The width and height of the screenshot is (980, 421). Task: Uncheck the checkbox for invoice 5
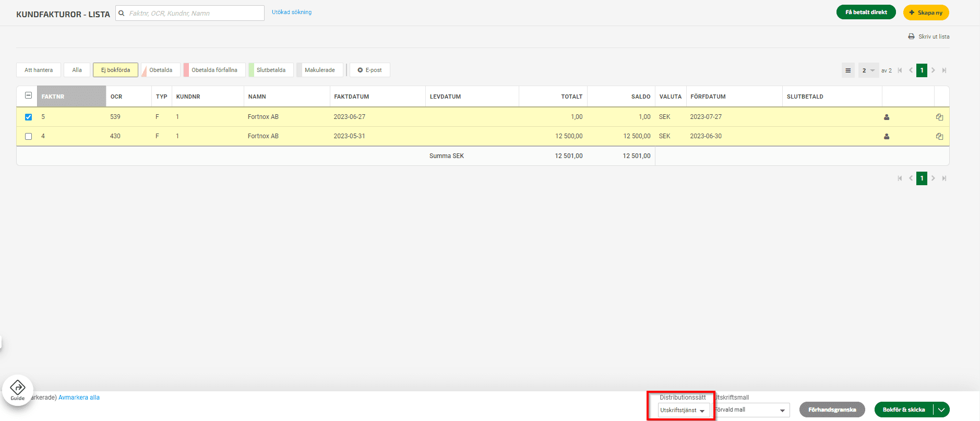[x=29, y=117]
